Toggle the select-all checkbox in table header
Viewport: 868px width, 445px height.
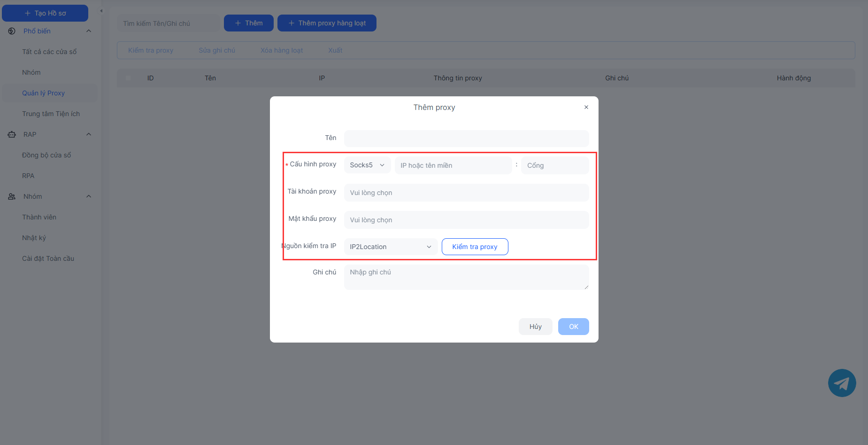click(128, 78)
